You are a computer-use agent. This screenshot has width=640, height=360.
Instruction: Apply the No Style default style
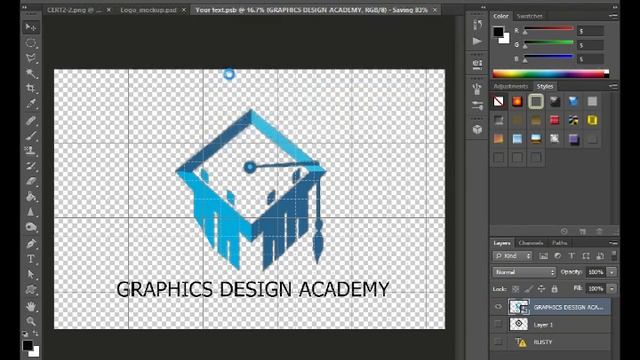[498, 101]
